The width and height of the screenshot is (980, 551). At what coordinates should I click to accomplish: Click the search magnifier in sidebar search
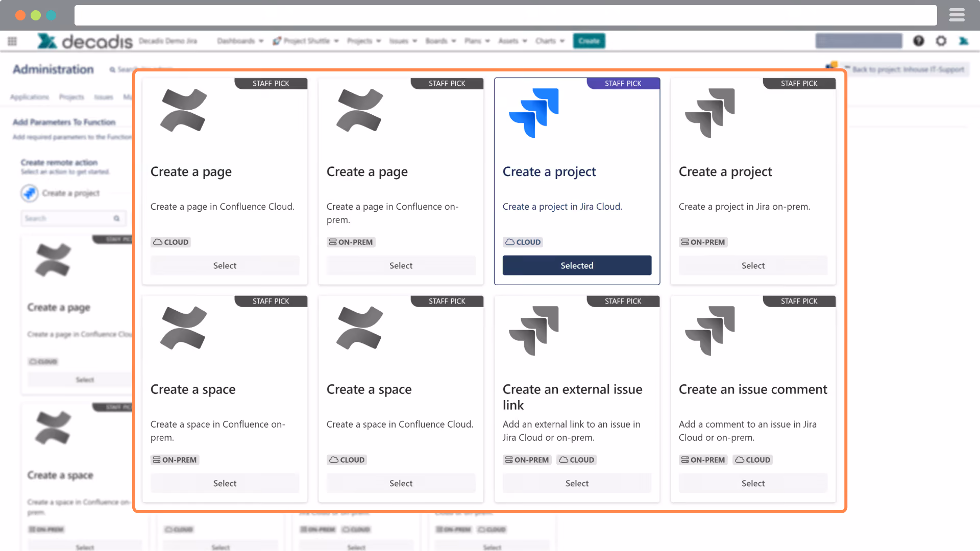[x=116, y=218]
